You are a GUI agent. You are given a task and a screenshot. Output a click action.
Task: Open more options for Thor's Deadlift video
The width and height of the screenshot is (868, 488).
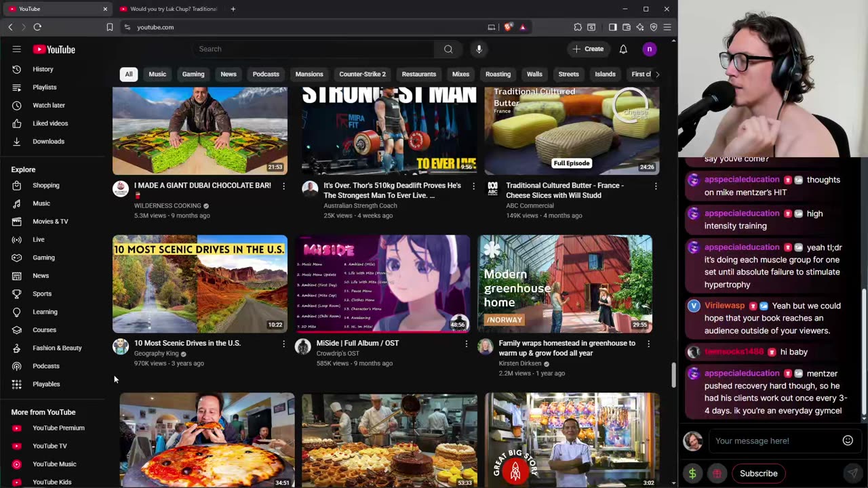[x=473, y=186]
